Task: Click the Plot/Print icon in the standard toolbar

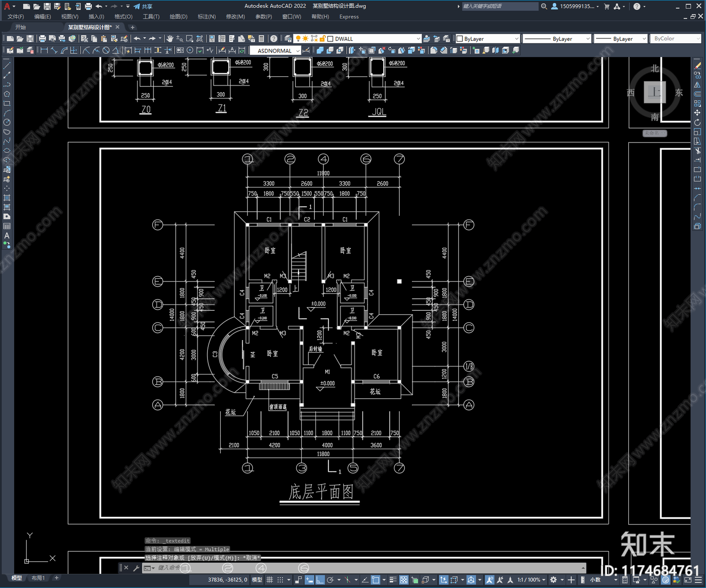Action: coord(42,39)
